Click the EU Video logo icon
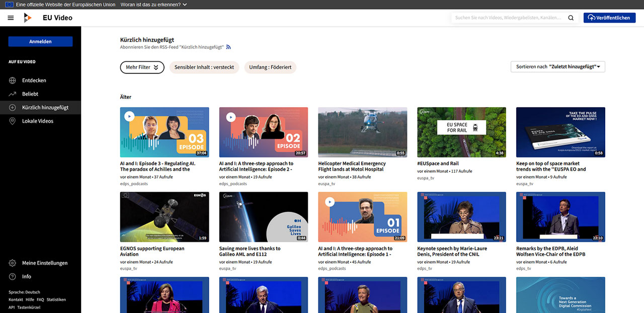Image resolution: width=644 pixels, height=313 pixels. 28,18
